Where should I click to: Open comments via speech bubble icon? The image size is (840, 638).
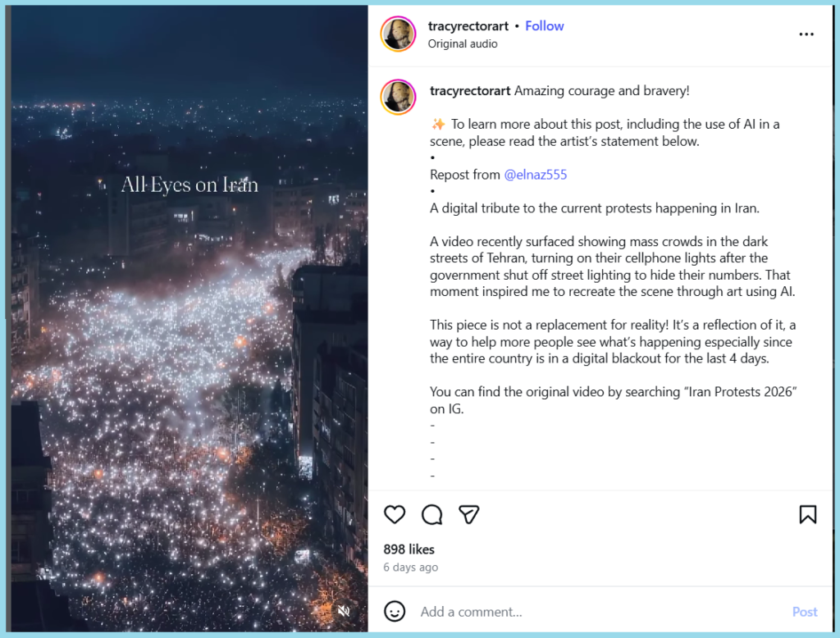pos(431,515)
